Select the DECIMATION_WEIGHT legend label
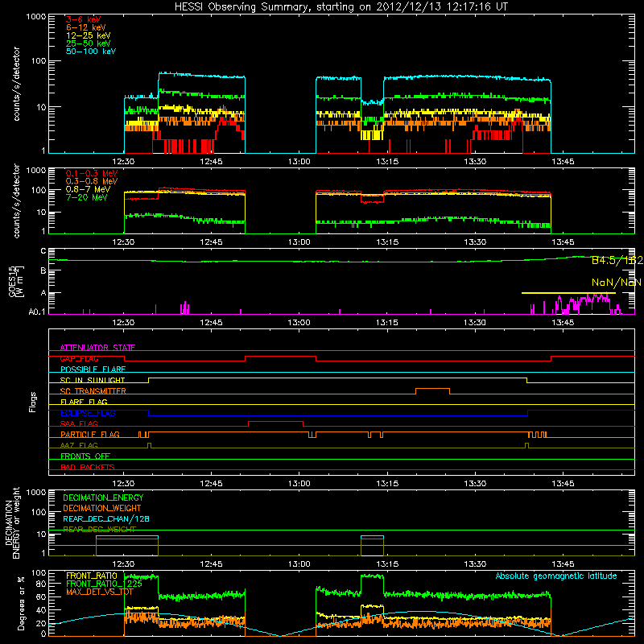Screen dimensions: 644x644 [102, 509]
